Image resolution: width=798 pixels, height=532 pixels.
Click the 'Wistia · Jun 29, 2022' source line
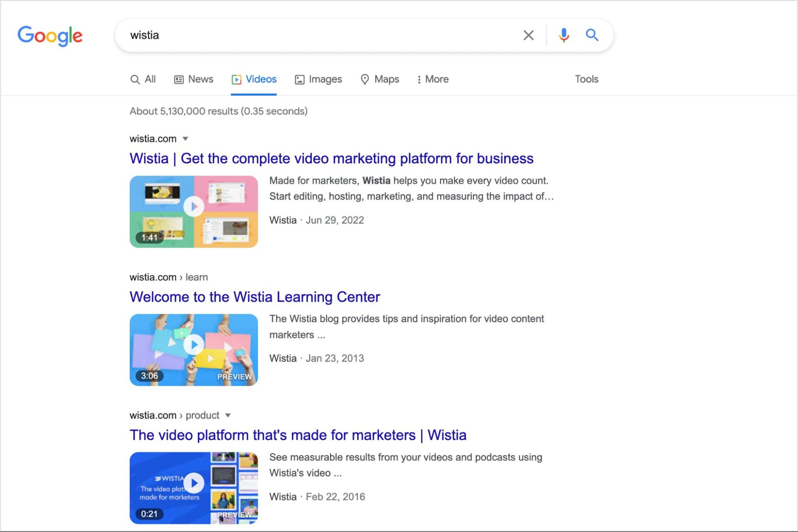317,220
